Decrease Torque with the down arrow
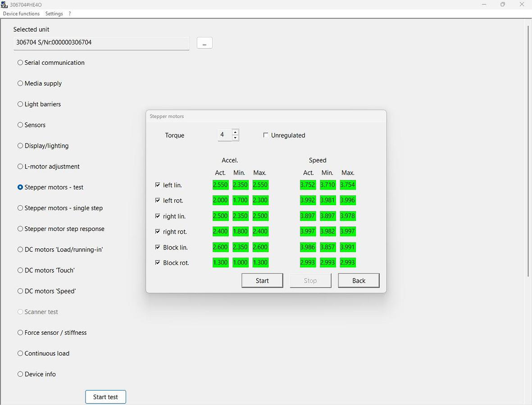Viewport: 532px width, 405px height. tap(235, 138)
